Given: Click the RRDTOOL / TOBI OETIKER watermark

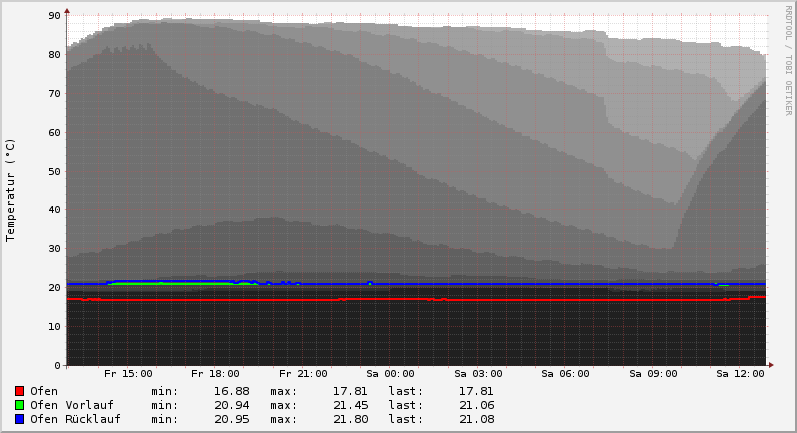Looking at the screenshot, I should pos(788,60).
